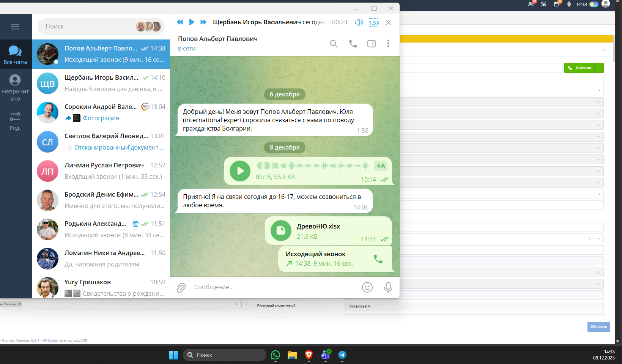Click the ДревоНЮ.xlsx file name

318,226
